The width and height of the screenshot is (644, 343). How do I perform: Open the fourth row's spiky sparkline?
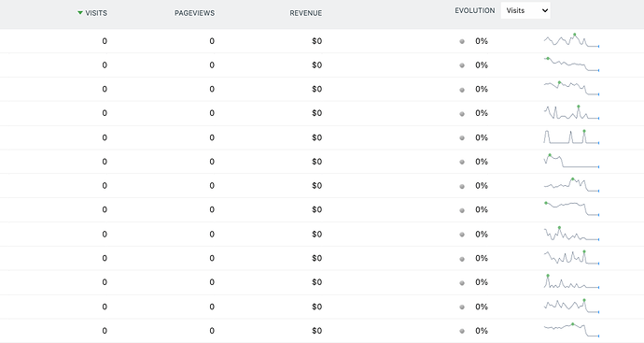coord(571,112)
